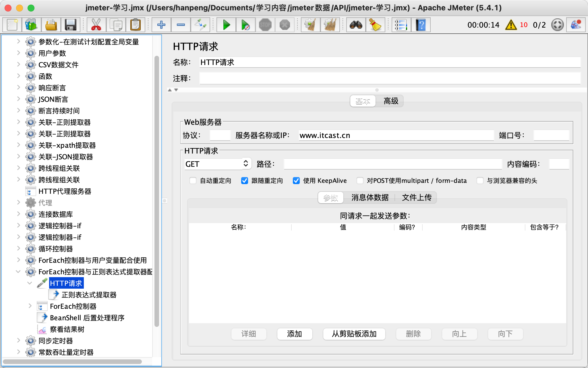Image resolution: width=588 pixels, height=368 pixels.
Task: Click the binoculars Search icon
Action: [356, 25]
